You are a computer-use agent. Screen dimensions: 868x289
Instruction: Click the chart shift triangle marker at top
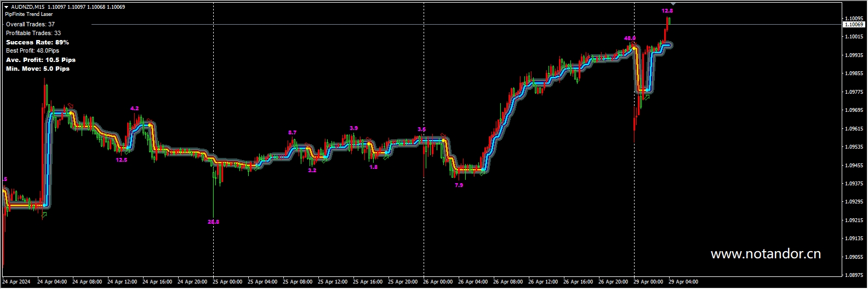click(x=673, y=4)
